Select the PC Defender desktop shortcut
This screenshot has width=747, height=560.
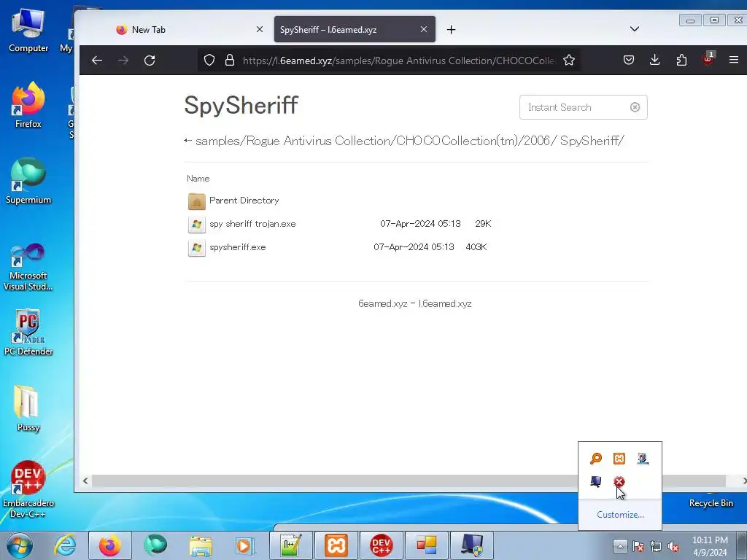(x=28, y=332)
